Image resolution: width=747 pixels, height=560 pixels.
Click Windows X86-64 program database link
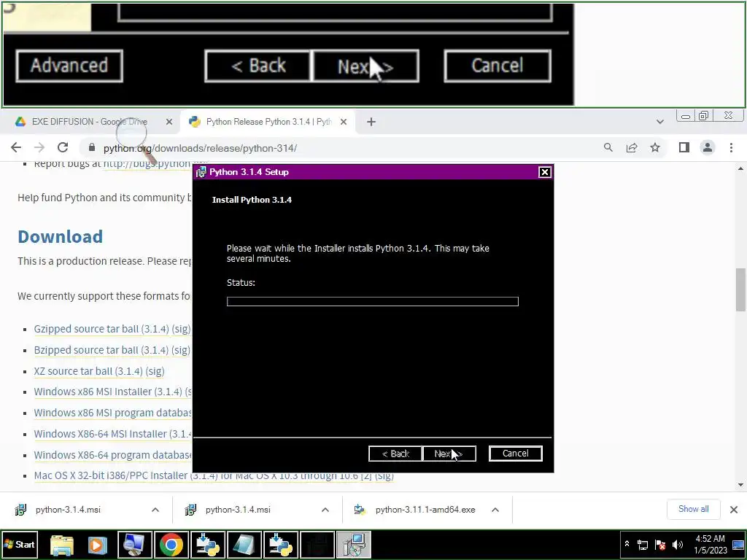coord(112,455)
